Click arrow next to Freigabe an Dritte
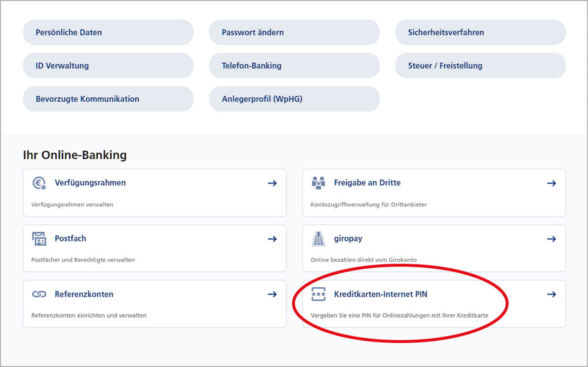Screen dimensions: 588x367 tap(551, 183)
